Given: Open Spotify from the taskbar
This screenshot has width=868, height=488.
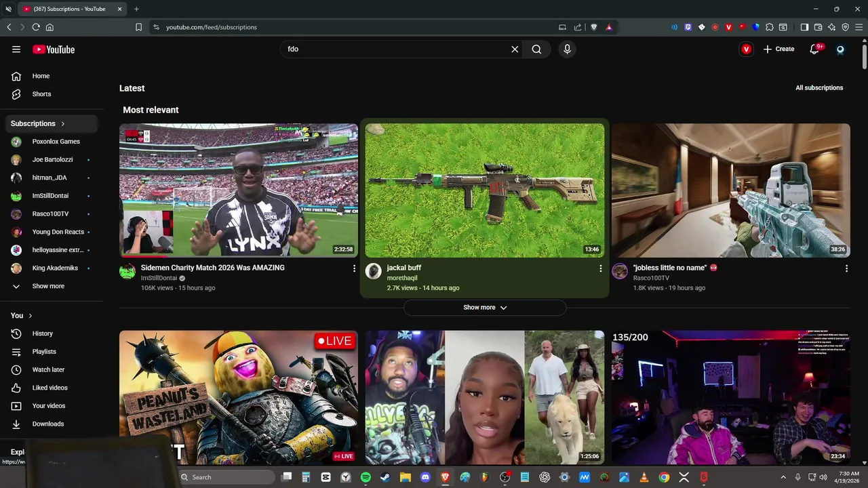Looking at the screenshot, I should [x=366, y=477].
